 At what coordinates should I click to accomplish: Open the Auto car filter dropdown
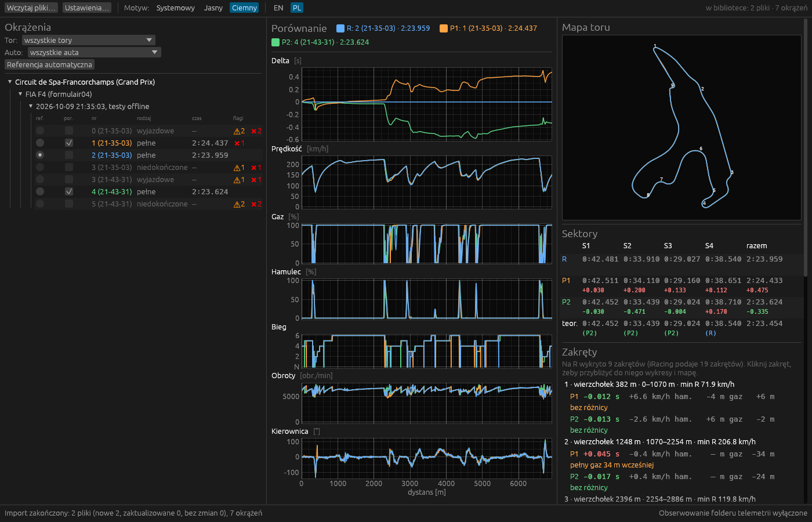94,52
